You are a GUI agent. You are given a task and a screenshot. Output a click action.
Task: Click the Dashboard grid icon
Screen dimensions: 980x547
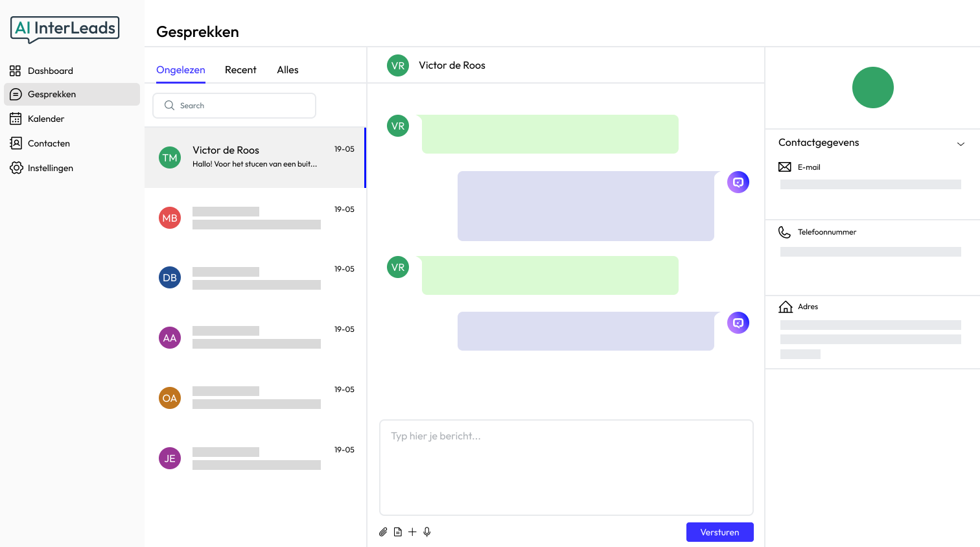(16, 71)
